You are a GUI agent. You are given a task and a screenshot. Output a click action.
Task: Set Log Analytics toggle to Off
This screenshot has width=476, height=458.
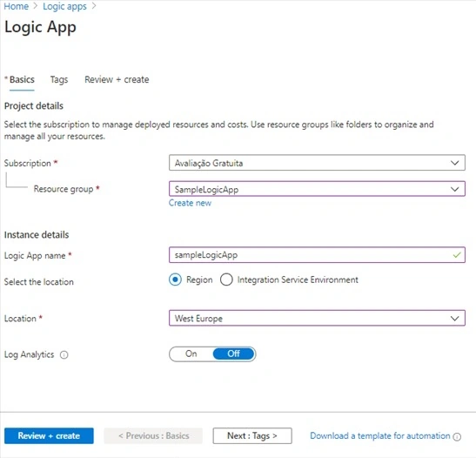click(233, 354)
